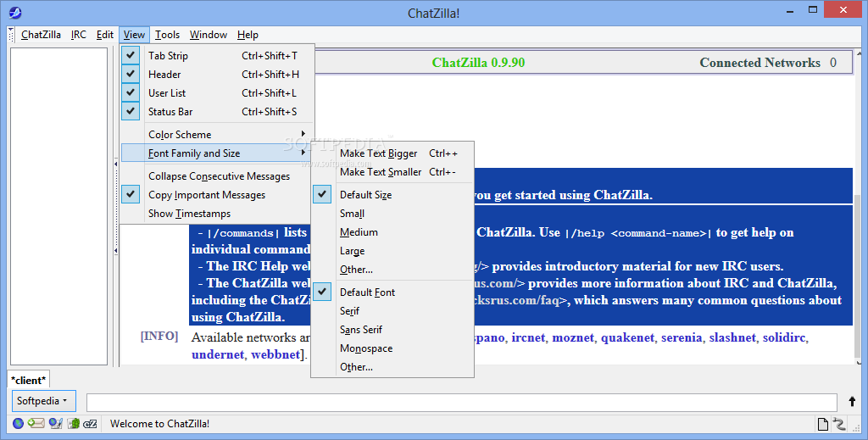
Task: Click the Welcome to ChatZilla! status text
Action: pyautogui.click(x=159, y=424)
